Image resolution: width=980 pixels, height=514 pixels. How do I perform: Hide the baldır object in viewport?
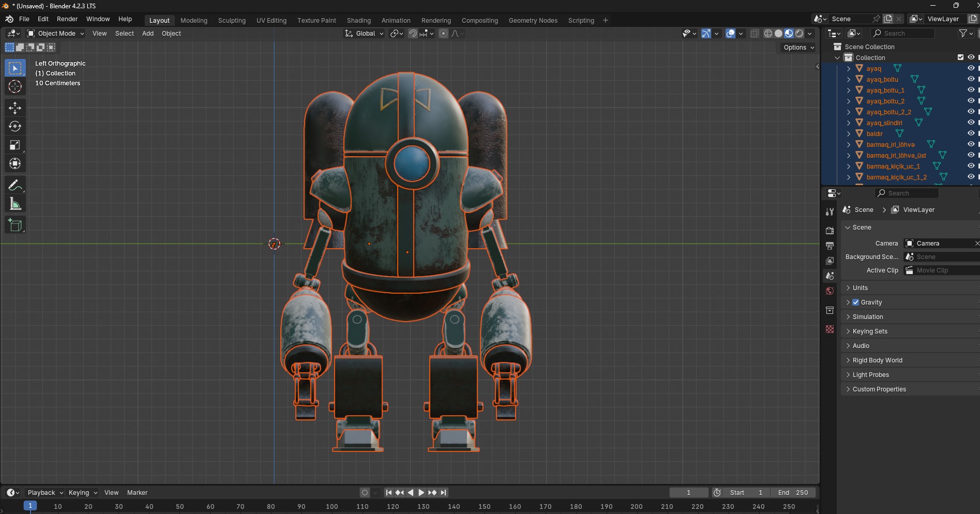pos(971,133)
